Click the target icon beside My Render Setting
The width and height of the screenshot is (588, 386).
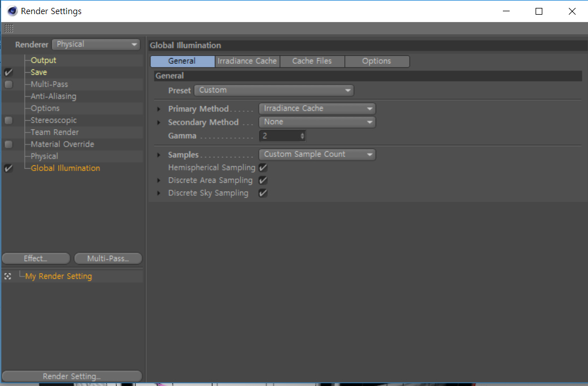click(7, 277)
